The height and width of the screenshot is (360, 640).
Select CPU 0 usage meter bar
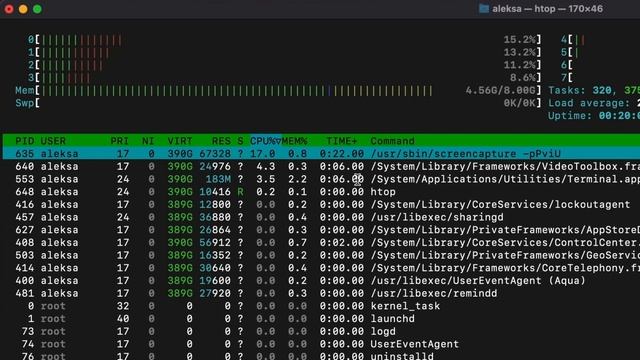click(x=285, y=40)
